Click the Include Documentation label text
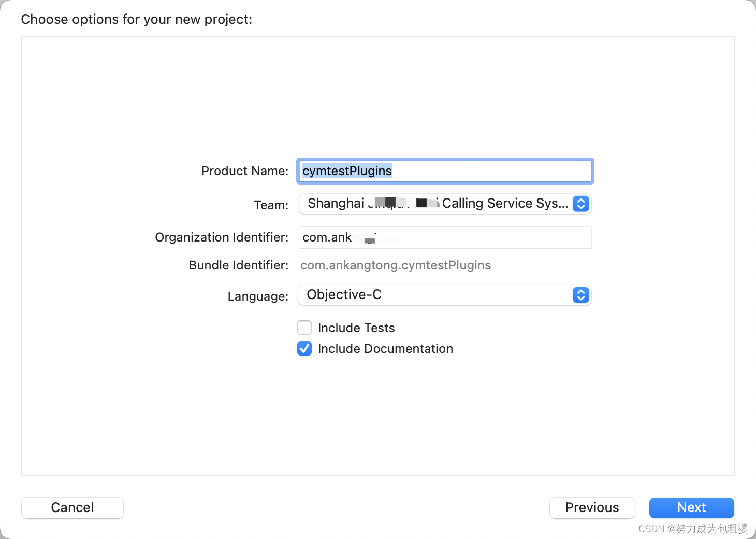 pyautogui.click(x=385, y=349)
